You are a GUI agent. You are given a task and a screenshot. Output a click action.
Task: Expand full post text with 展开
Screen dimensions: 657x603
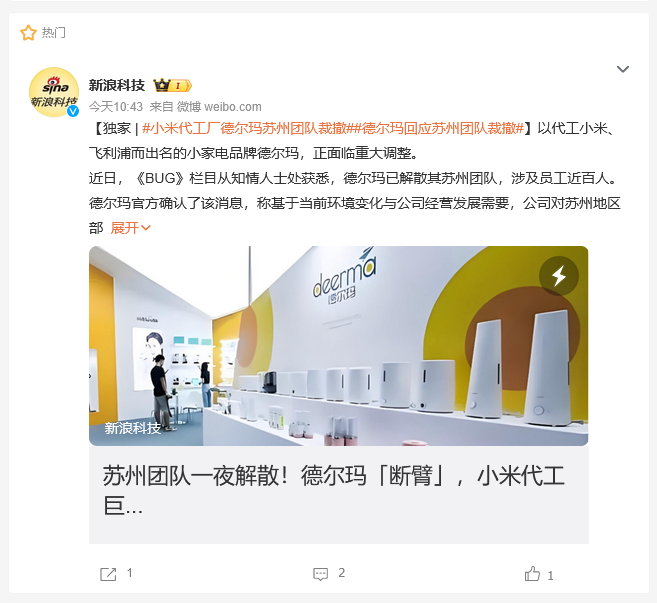130,228
